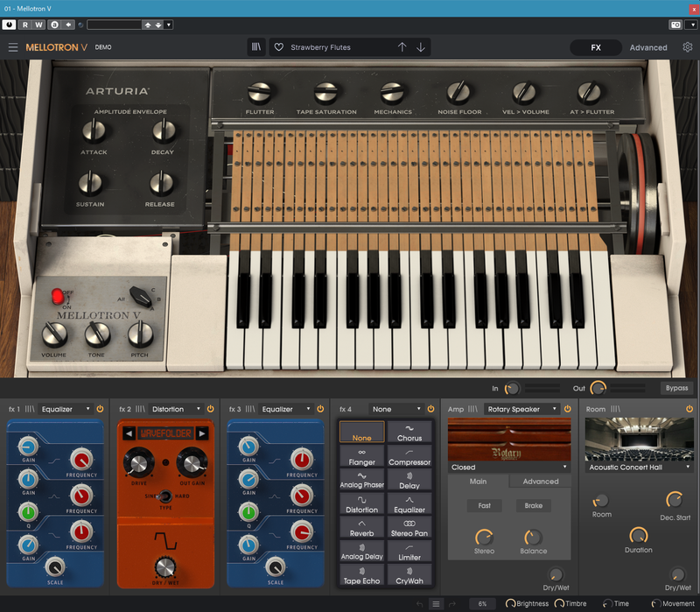Open Acoustic Concert Hall room dropdown
The image size is (700, 612).
[x=640, y=468]
